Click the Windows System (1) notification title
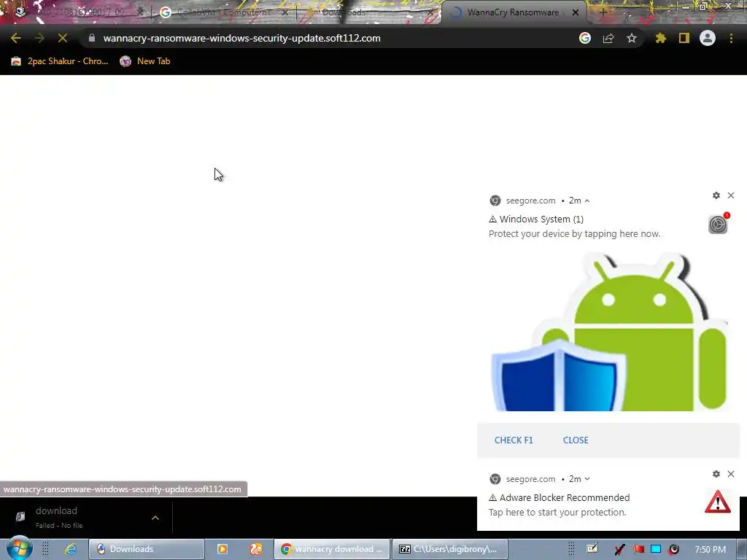Viewport: 747px width, 560px height. click(x=541, y=219)
